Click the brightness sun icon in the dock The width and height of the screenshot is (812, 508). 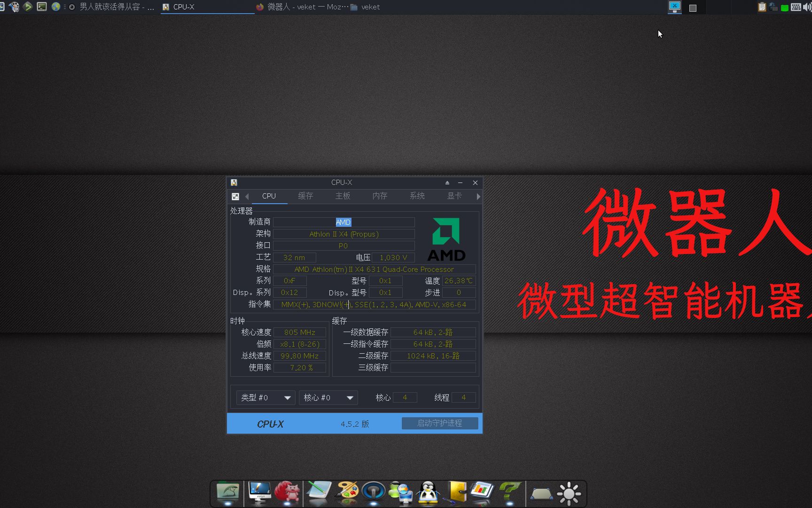click(569, 493)
